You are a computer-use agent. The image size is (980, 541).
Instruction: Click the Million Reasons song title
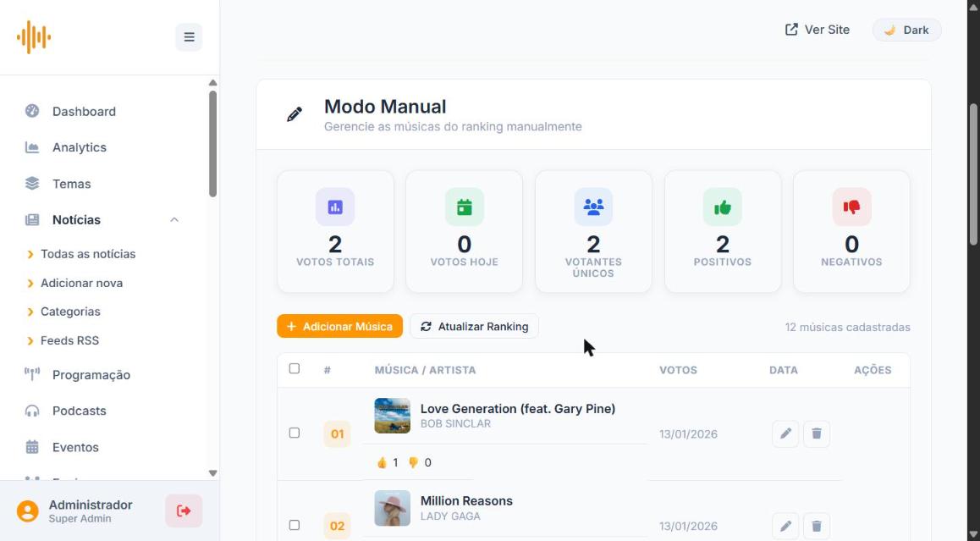click(x=466, y=501)
